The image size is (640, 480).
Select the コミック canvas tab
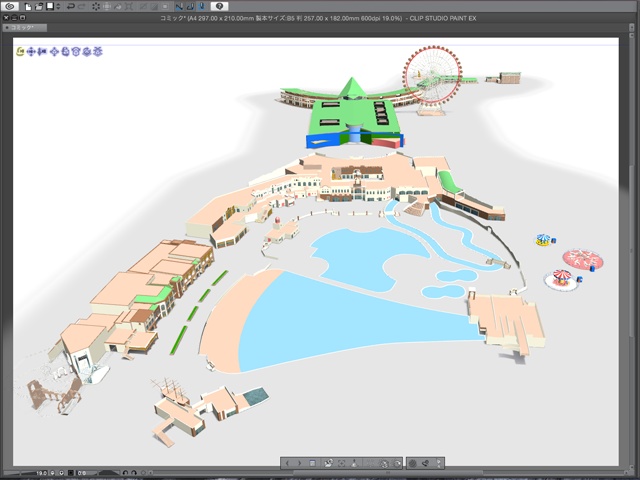point(24,28)
